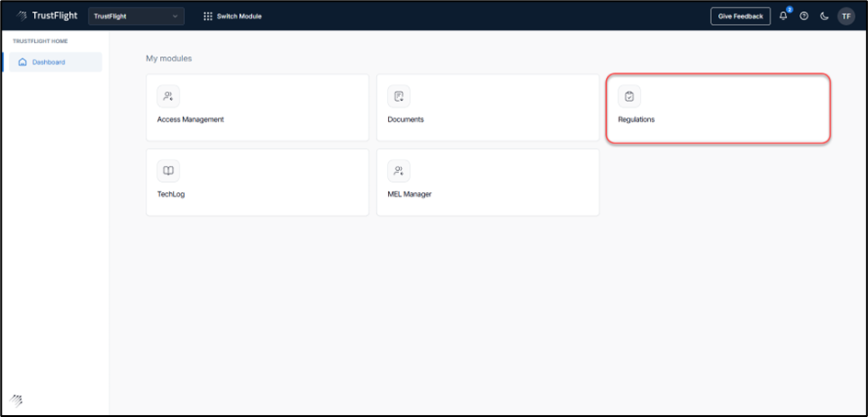
Task: Click the TechLog book icon
Action: [x=168, y=171]
